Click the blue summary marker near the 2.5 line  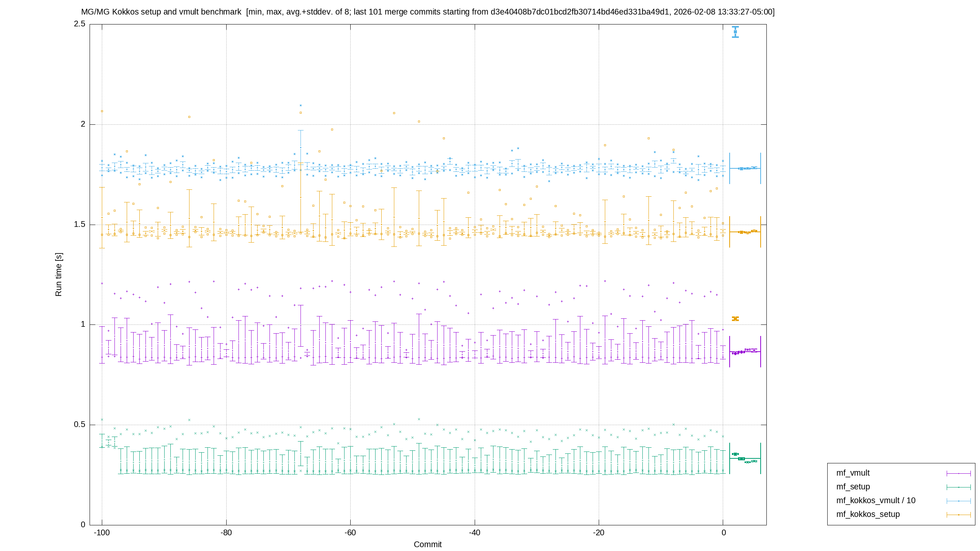click(735, 32)
